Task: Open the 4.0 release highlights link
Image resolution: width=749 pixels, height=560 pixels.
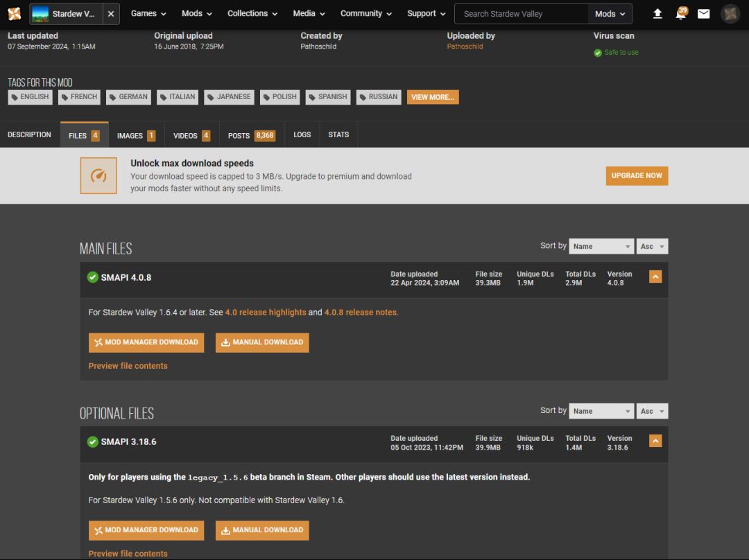Action: pyautogui.click(x=266, y=313)
